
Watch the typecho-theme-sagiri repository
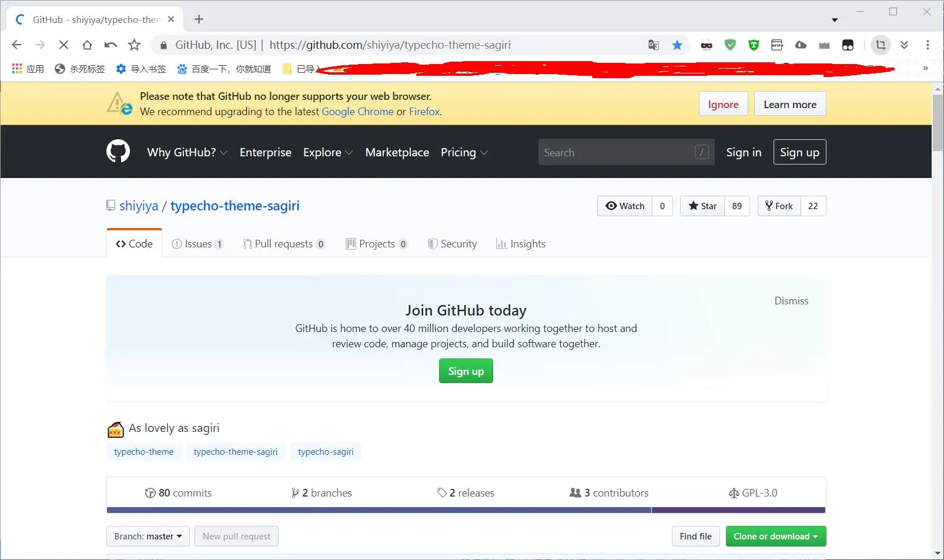[x=624, y=206]
